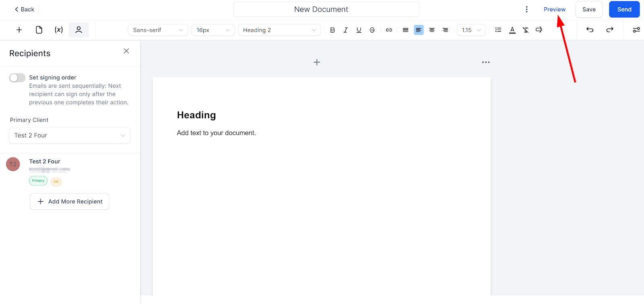
Task: Expand the Primary Client dropdown
Action: (70, 135)
